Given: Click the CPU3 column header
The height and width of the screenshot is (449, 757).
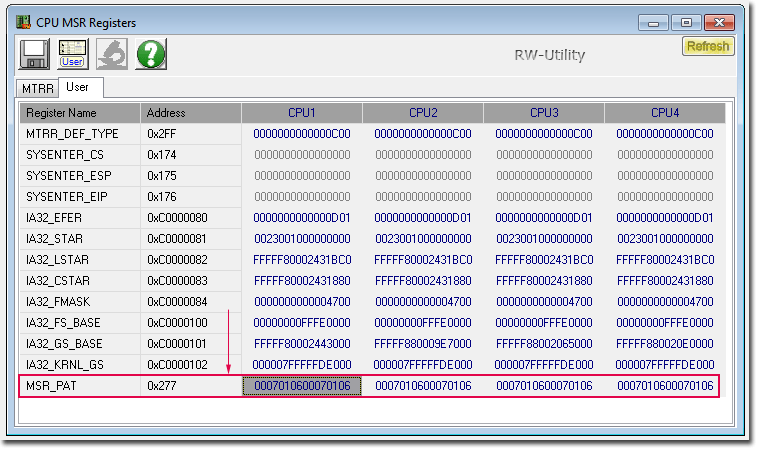Looking at the screenshot, I should click(x=544, y=113).
